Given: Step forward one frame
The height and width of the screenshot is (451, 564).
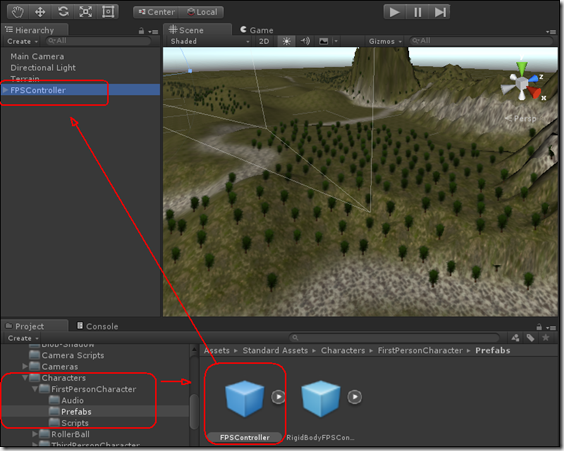Looking at the screenshot, I should click(439, 12).
